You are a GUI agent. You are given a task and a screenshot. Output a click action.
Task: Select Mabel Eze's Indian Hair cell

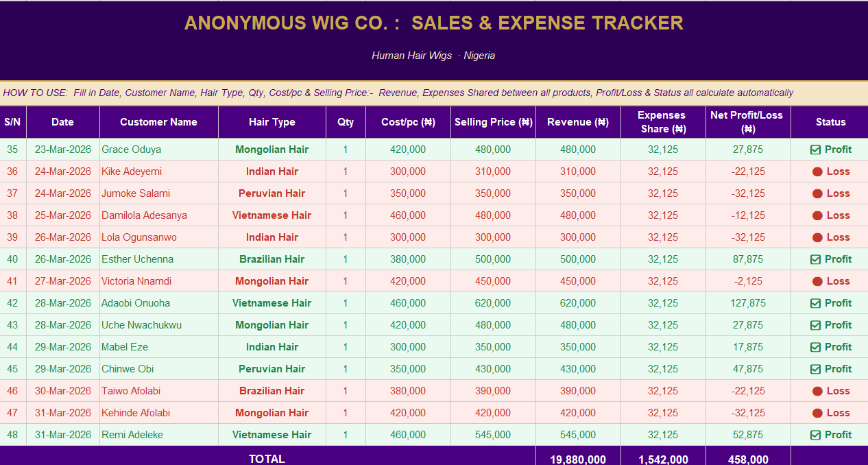click(272, 347)
